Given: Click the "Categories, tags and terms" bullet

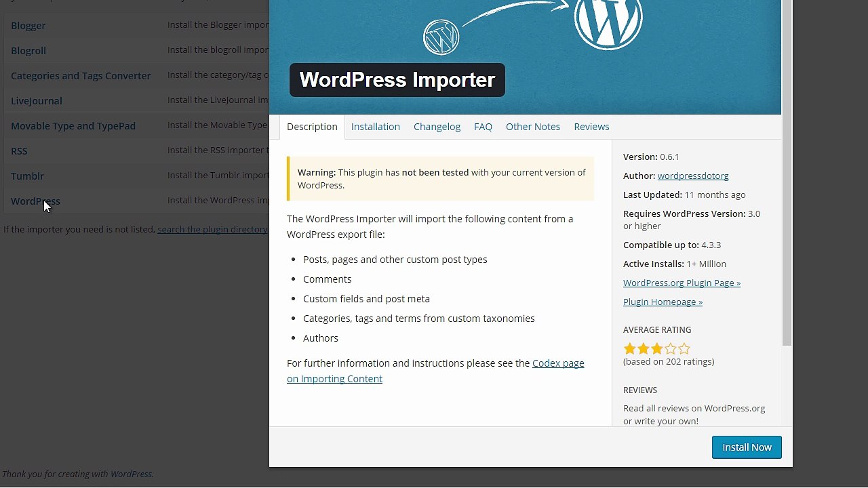Looking at the screenshot, I should coord(418,319).
